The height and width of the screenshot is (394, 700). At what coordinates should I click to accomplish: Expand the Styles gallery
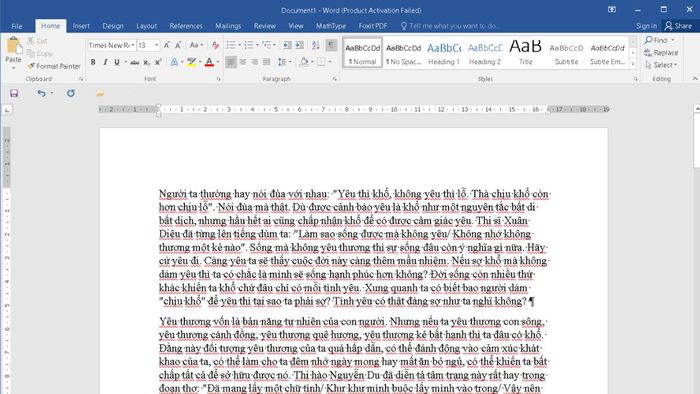(x=633, y=64)
